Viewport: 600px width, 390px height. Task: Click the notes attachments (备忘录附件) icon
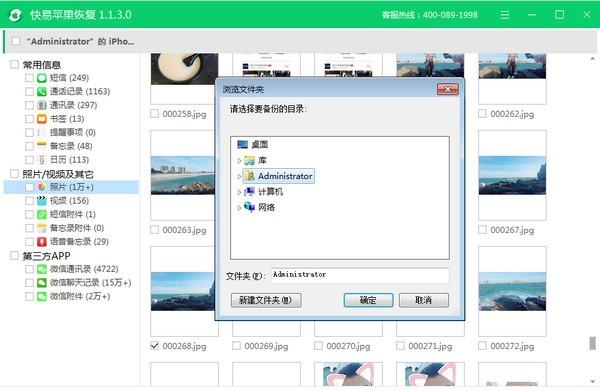pyautogui.click(x=42, y=228)
